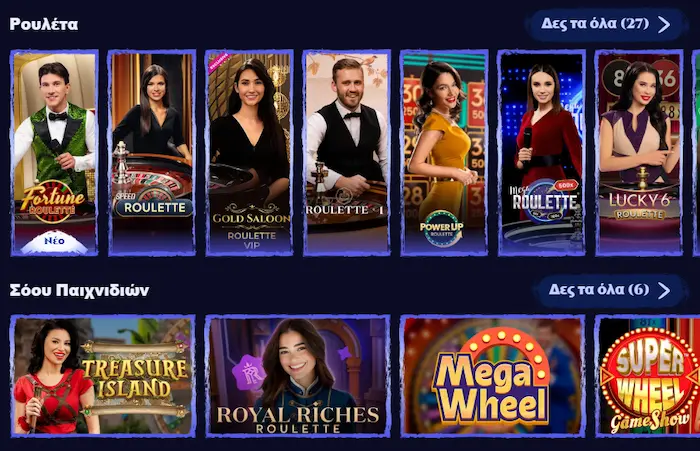The image size is (700, 451).
Task: Click the chevron arrow beside 'Δες τα όλα (6)'
Action: point(664,290)
